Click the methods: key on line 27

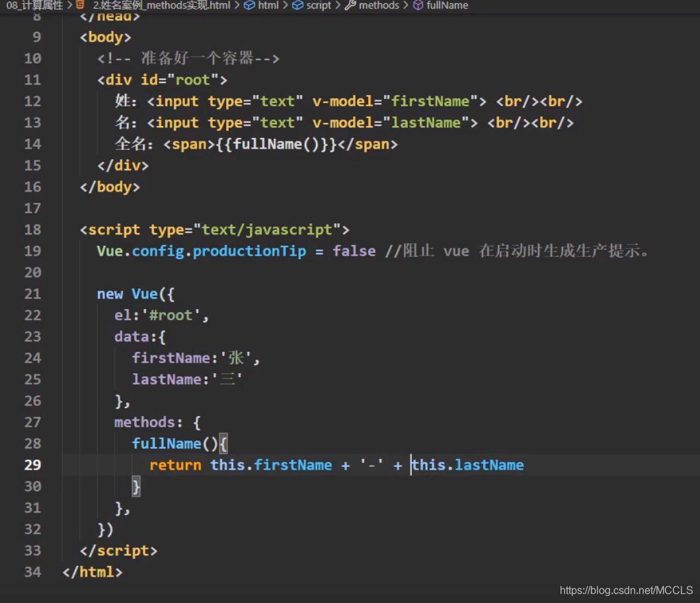[149, 423]
